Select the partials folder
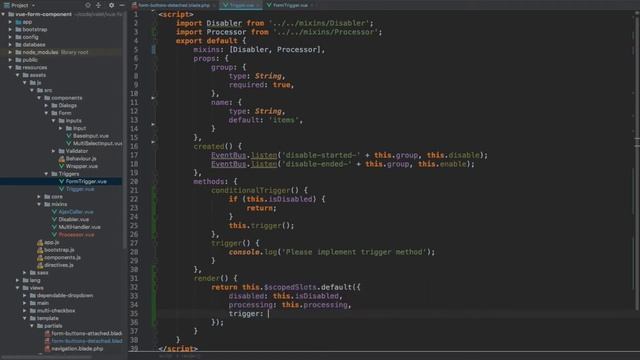 pos(53,326)
